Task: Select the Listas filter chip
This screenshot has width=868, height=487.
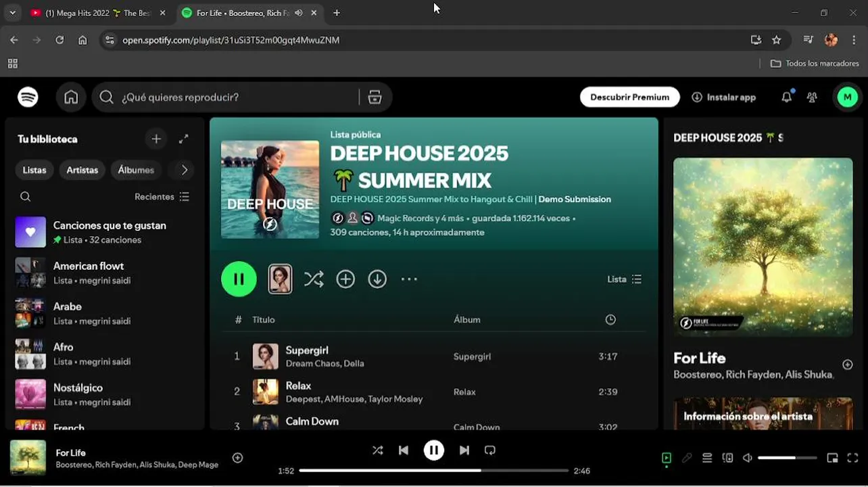Action: pos(34,170)
